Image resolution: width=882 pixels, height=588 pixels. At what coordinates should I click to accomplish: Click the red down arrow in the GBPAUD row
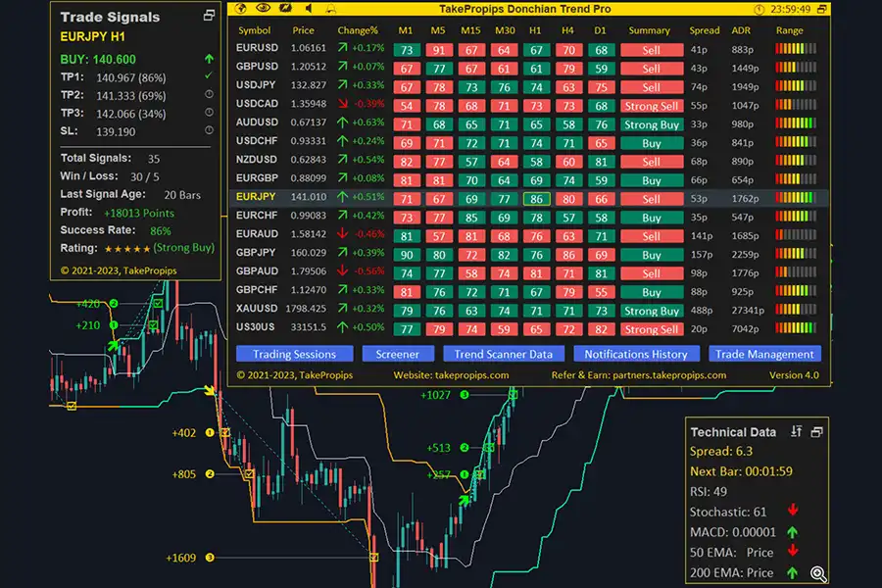(343, 270)
